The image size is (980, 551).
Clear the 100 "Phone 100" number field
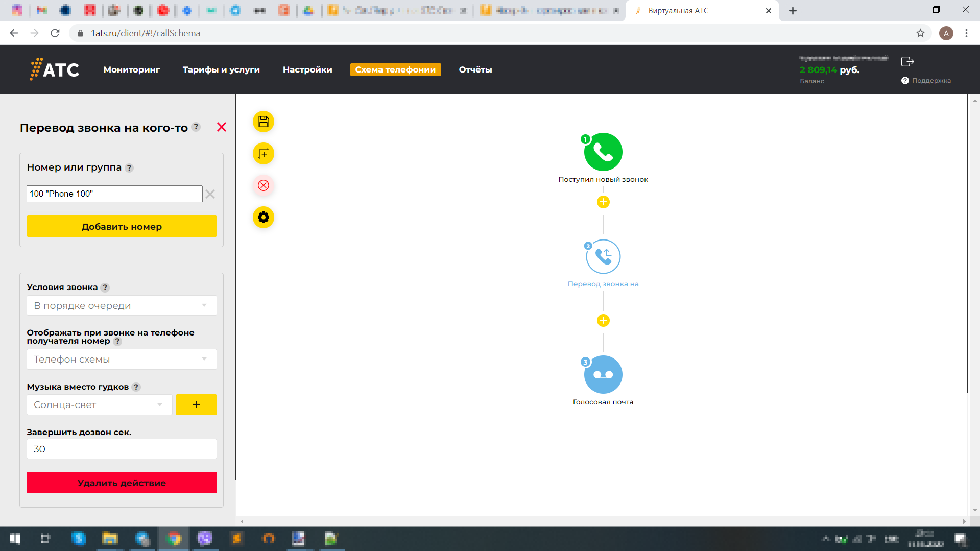(x=210, y=194)
